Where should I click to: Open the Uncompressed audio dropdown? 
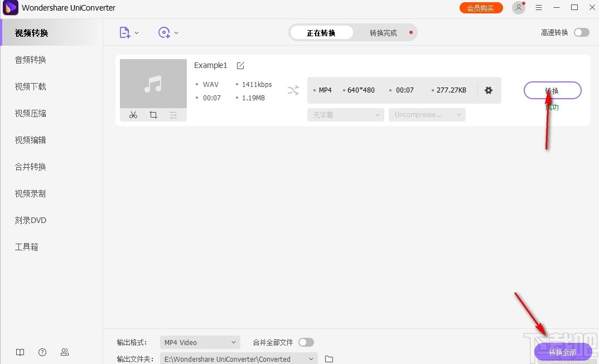(427, 114)
